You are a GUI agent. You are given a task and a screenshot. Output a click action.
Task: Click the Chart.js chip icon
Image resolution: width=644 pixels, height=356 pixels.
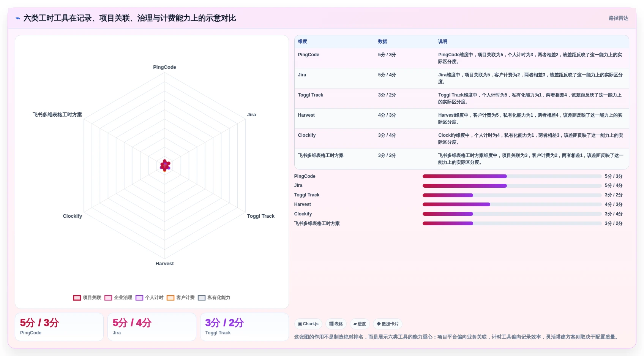[300, 324]
